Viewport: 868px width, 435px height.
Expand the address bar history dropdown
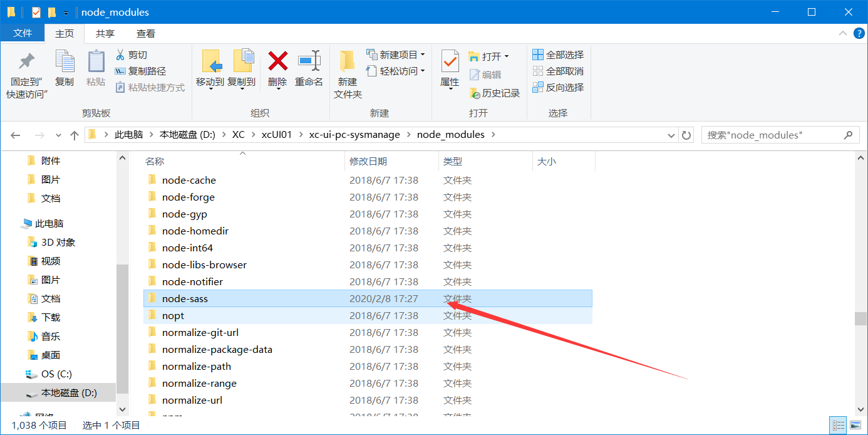[x=671, y=134]
